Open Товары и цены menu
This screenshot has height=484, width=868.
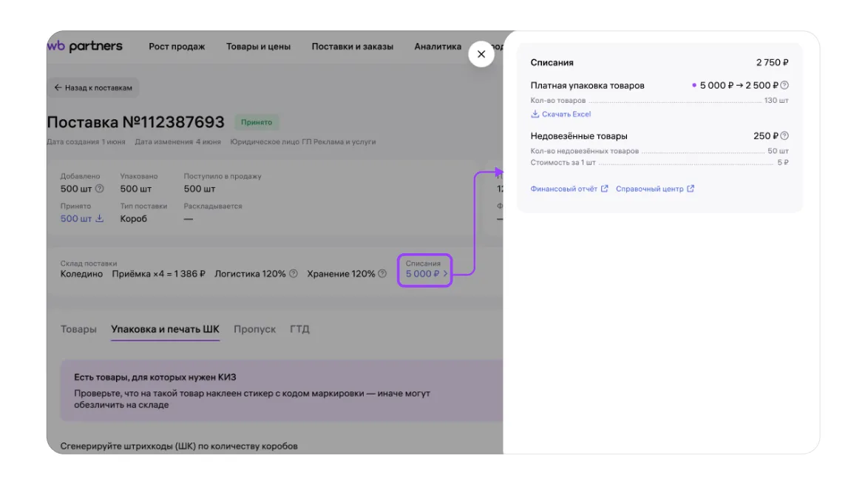[258, 47]
